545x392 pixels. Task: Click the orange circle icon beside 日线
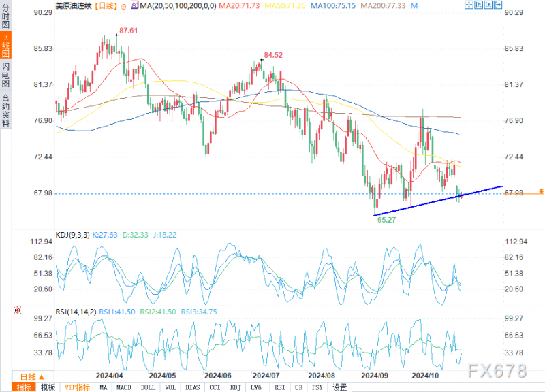pyautogui.click(x=123, y=6)
